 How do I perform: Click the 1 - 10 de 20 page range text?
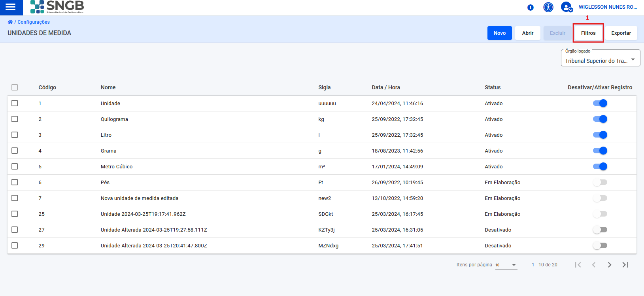(x=544, y=265)
